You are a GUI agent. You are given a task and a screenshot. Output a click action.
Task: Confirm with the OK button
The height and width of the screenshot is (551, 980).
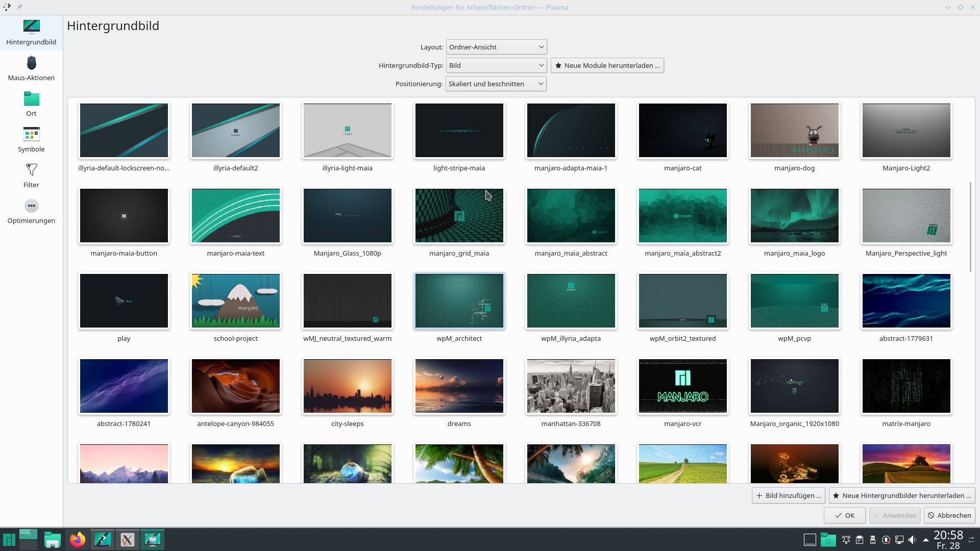(845, 515)
